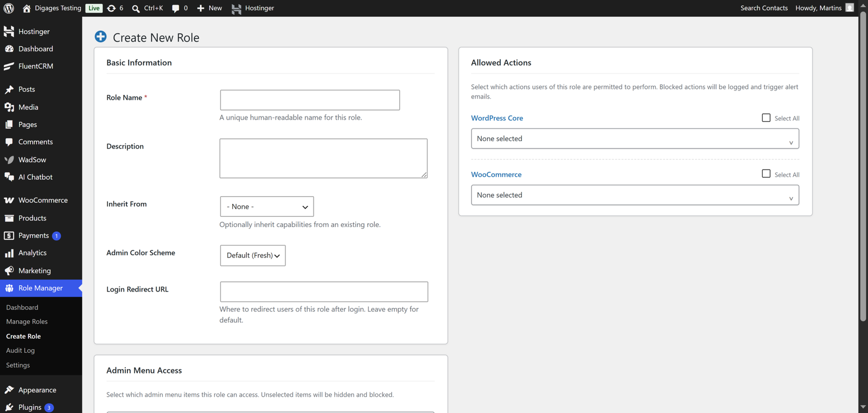Click the scrollbar down arrow
The height and width of the screenshot is (413, 868).
(863, 407)
